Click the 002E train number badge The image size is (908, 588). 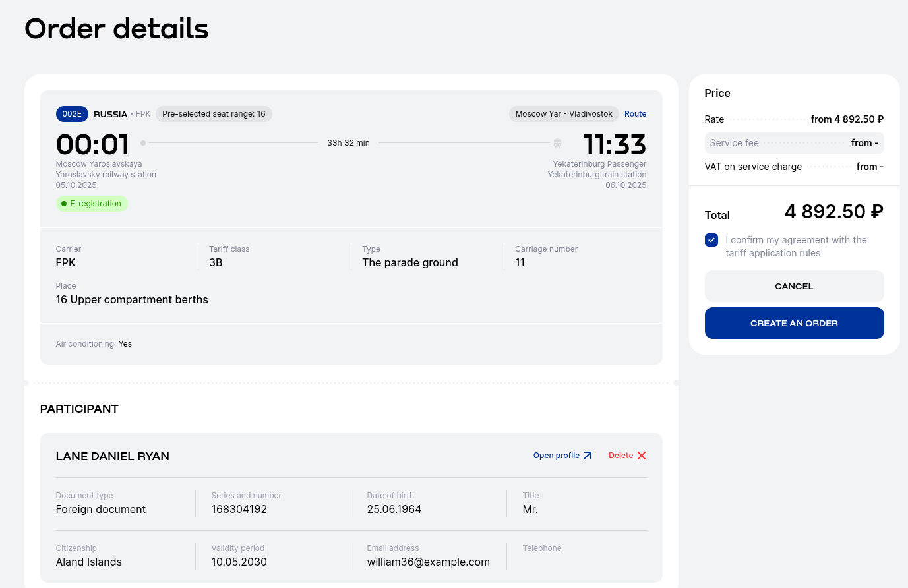pos(72,114)
